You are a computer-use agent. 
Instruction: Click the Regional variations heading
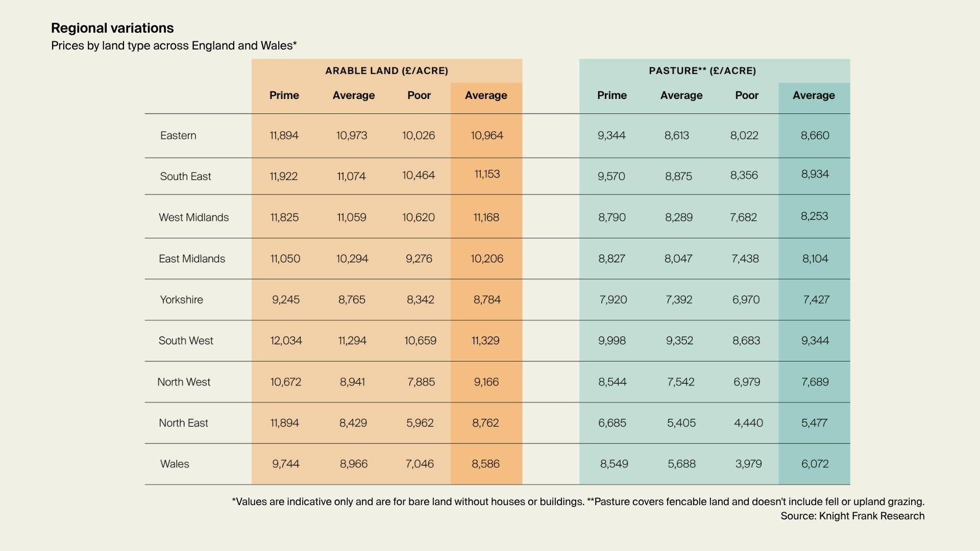coord(112,28)
